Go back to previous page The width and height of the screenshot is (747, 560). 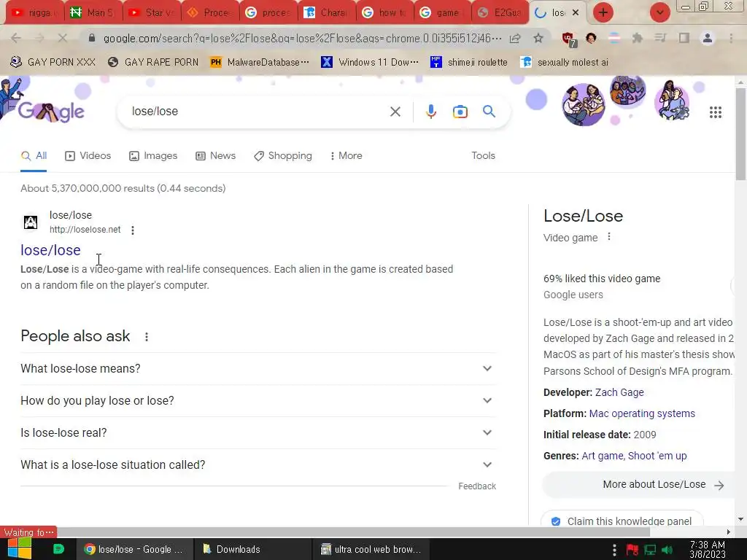tap(16, 38)
